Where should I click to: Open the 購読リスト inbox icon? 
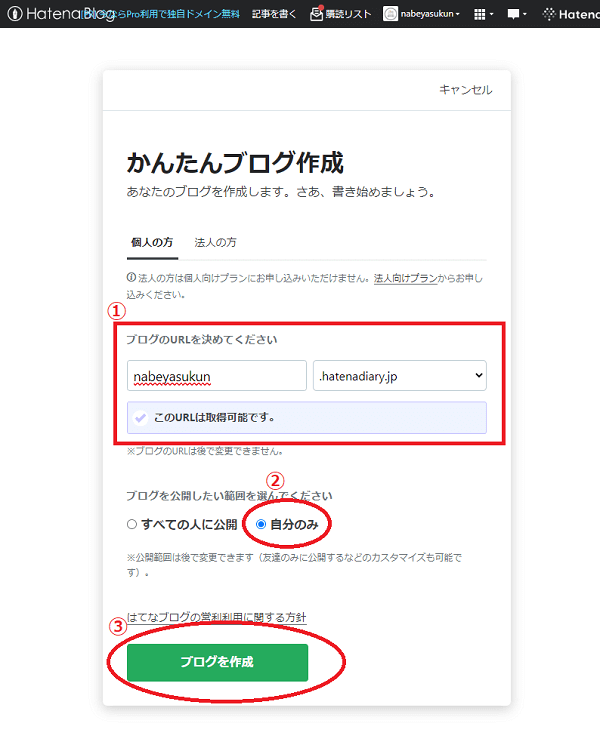tap(316, 14)
